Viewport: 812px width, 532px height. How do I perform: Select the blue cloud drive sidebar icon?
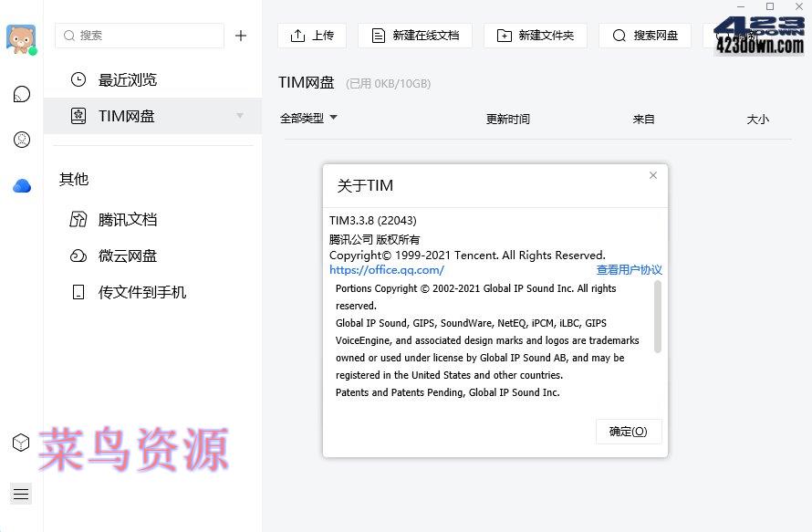point(20,185)
